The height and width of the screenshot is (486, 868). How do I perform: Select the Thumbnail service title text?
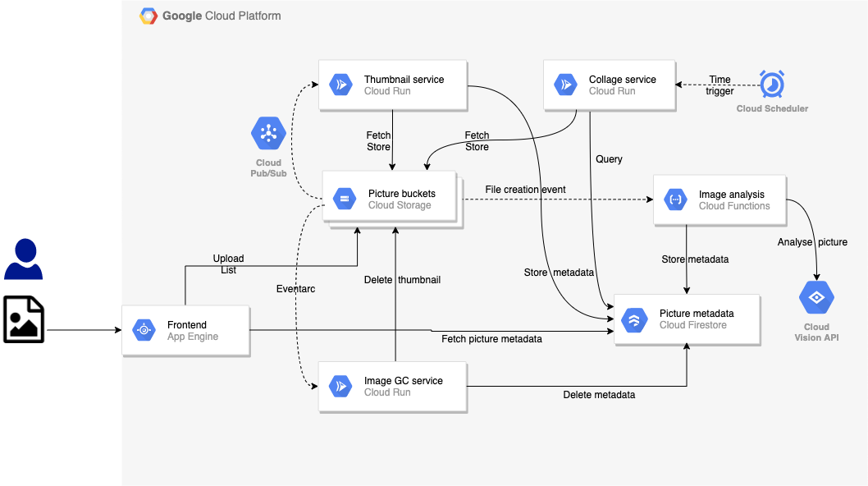pyautogui.click(x=404, y=80)
